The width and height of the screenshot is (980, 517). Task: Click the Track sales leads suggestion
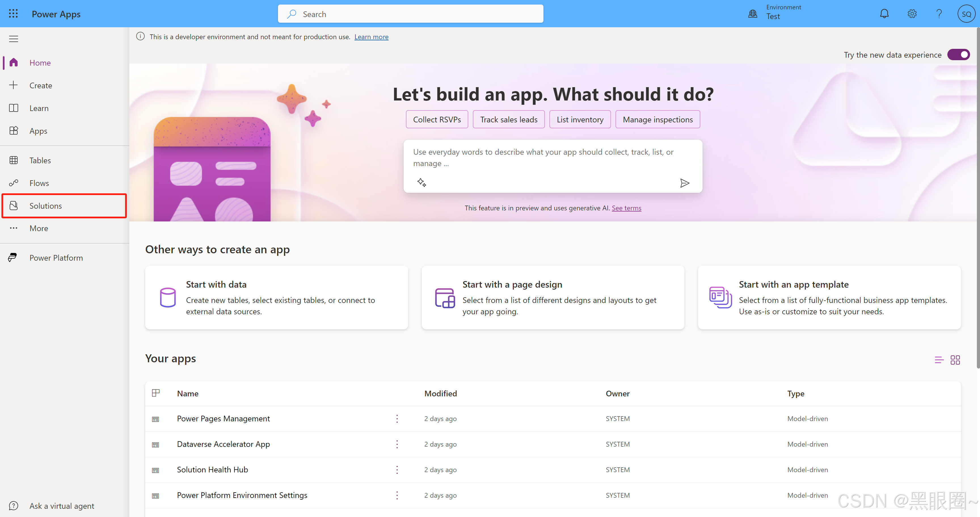click(508, 120)
